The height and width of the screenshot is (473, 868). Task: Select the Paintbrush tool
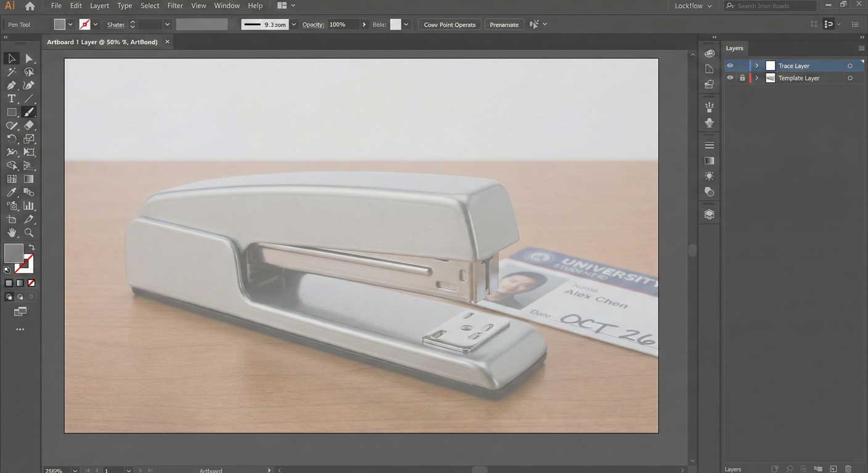[x=29, y=112]
